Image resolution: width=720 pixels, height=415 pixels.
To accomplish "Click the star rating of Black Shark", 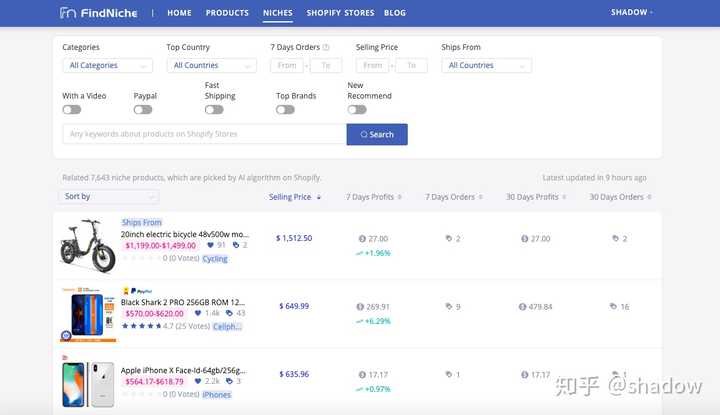I will click(x=141, y=326).
